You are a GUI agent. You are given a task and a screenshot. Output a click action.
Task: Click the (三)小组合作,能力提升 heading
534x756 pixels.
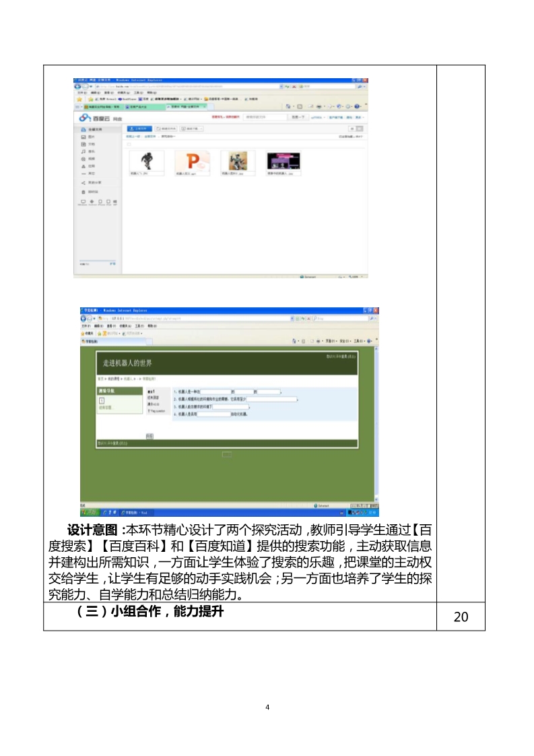click(x=150, y=611)
